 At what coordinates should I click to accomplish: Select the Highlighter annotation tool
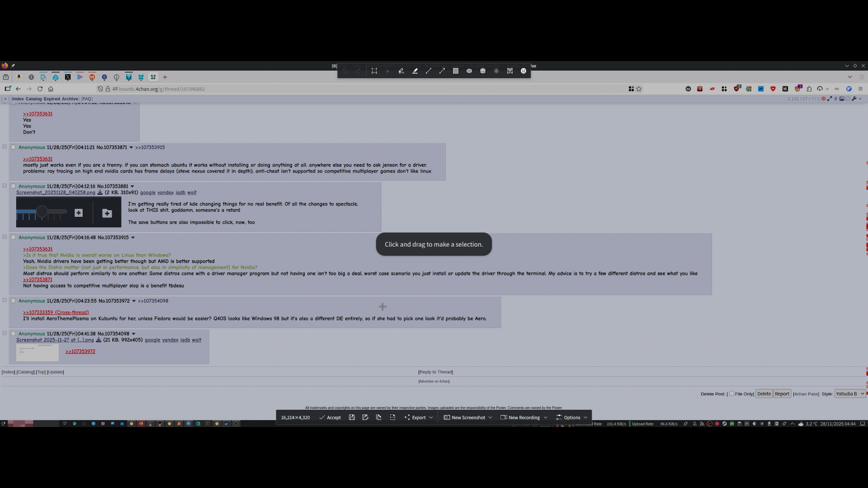click(415, 71)
